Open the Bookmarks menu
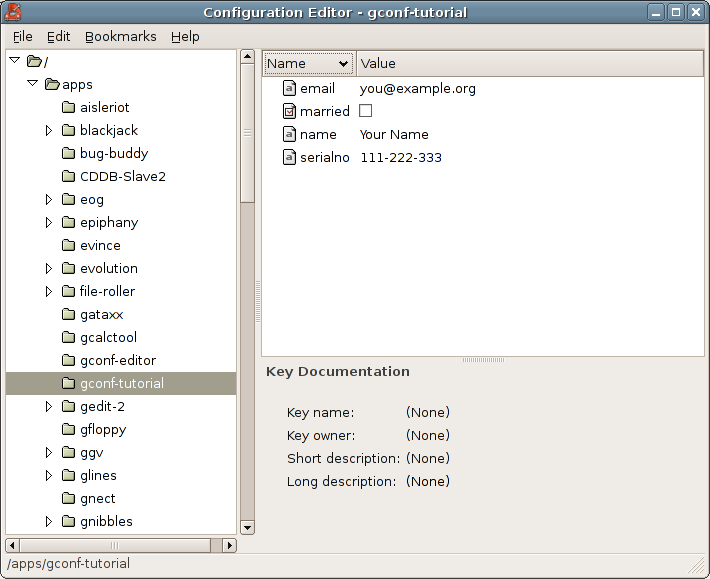This screenshot has width=710, height=579. coord(120,37)
